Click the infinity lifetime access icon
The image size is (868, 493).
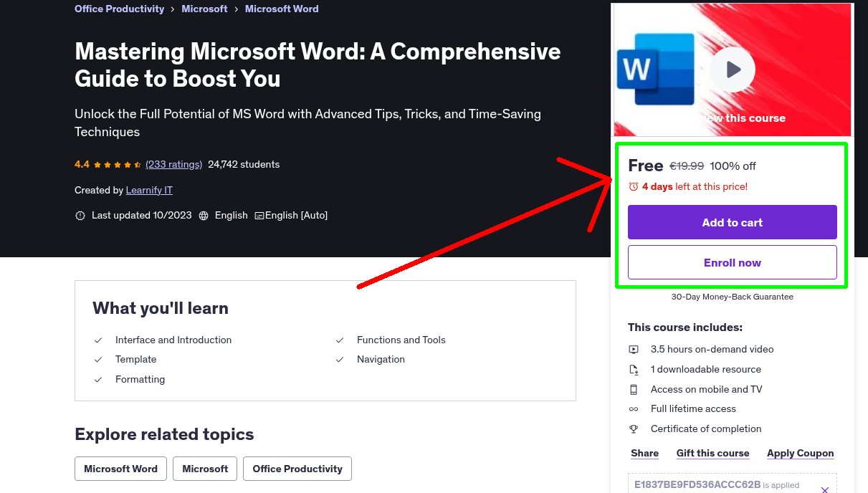click(x=634, y=409)
